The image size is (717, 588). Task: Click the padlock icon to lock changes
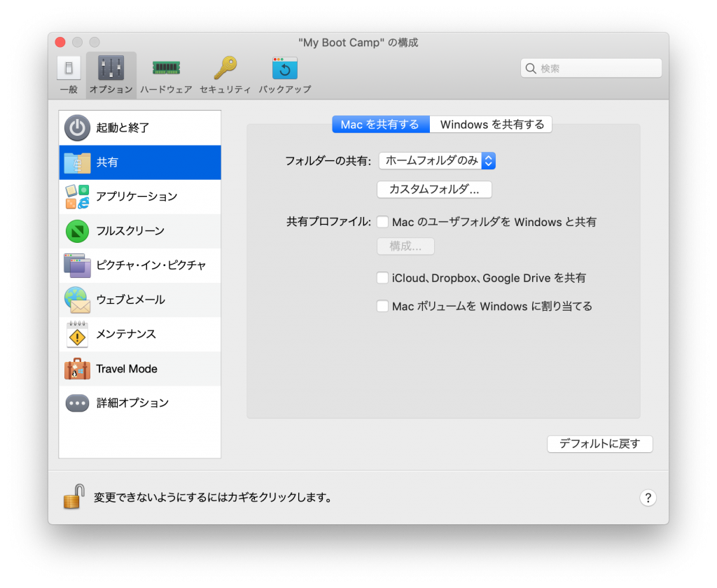point(74,497)
